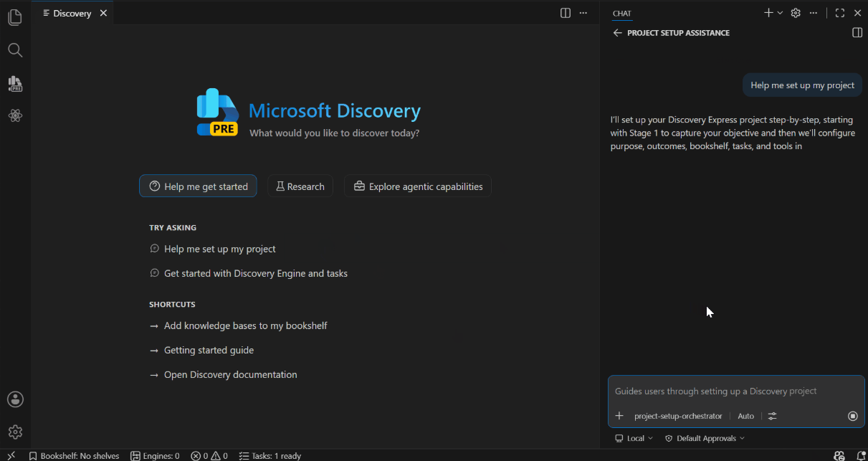Start a new chat with plus icon

click(768, 13)
